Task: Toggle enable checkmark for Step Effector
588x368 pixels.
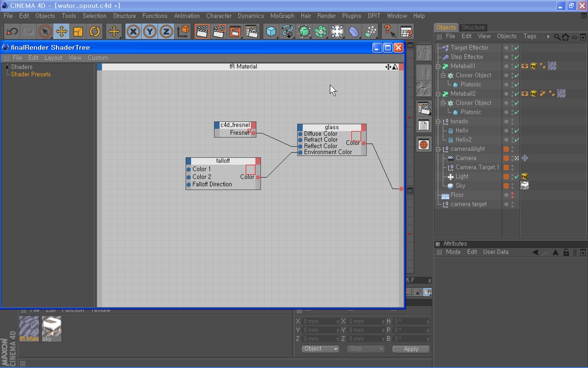Action: (x=517, y=57)
